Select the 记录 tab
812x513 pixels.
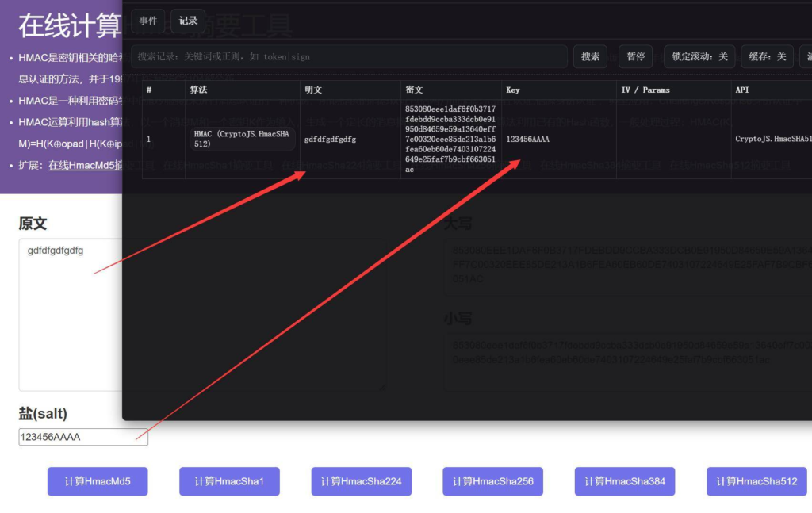pos(188,21)
